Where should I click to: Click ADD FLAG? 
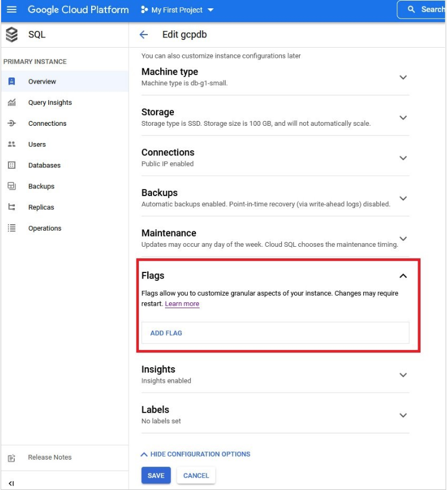[166, 333]
